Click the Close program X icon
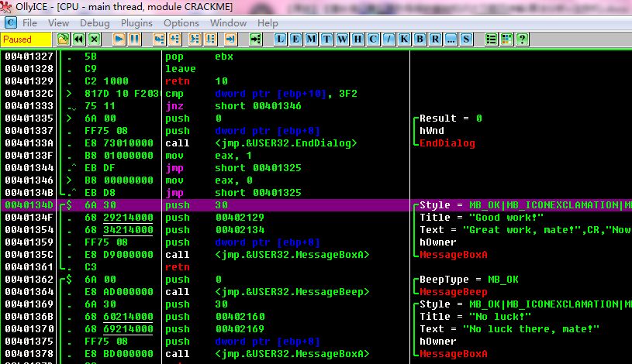Viewport: 632px width, 364px height. tap(95, 39)
